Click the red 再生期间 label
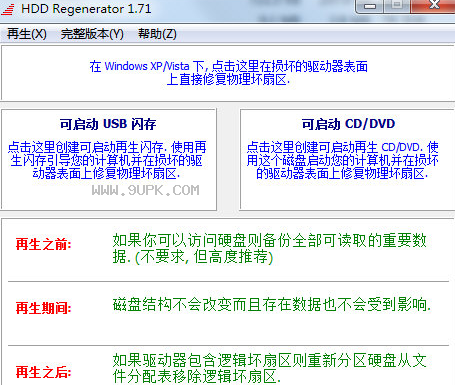 [x=44, y=308]
